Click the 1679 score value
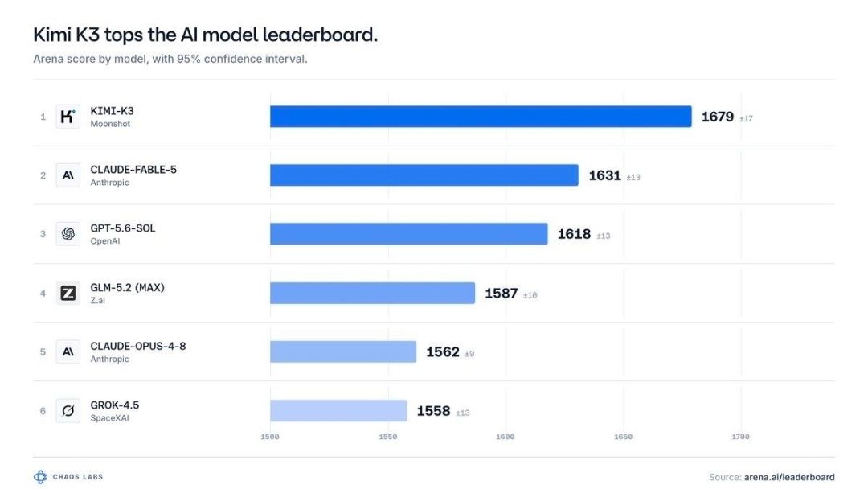This screenshot has height=489, width=868. (x=718, y=117)
